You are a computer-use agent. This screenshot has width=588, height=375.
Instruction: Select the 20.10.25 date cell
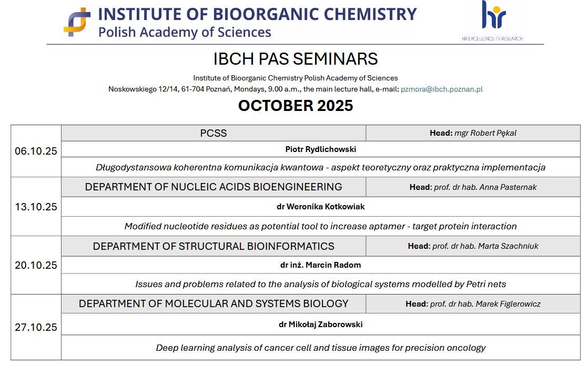(36, 265)
